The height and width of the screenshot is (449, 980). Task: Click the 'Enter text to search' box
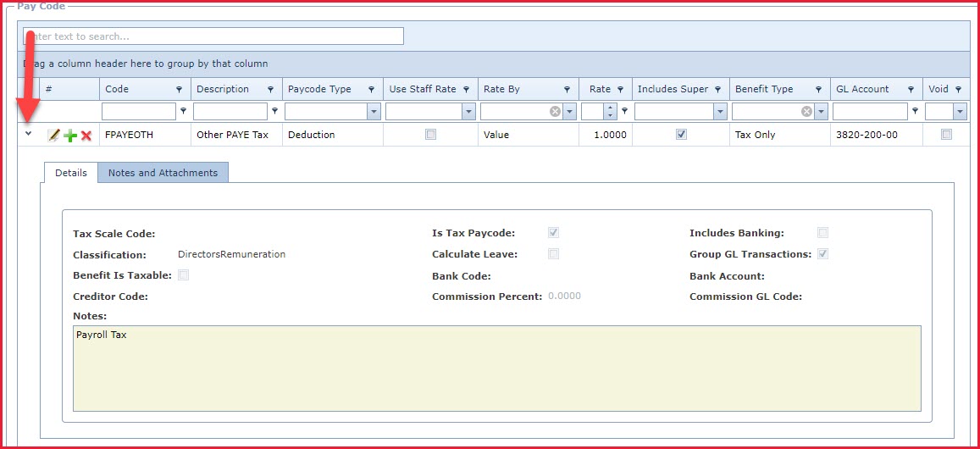coord(213,36)
